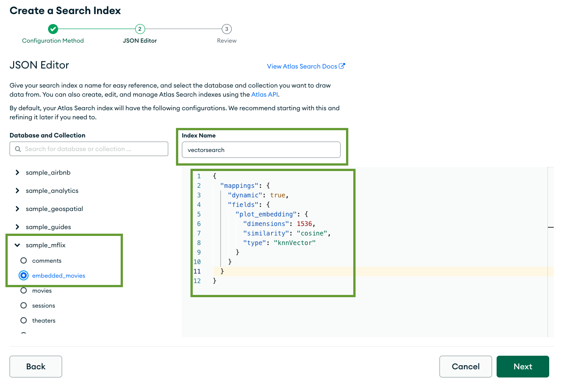
Task: Click the step 3 Review circle
Action: [x=227, y=29]
